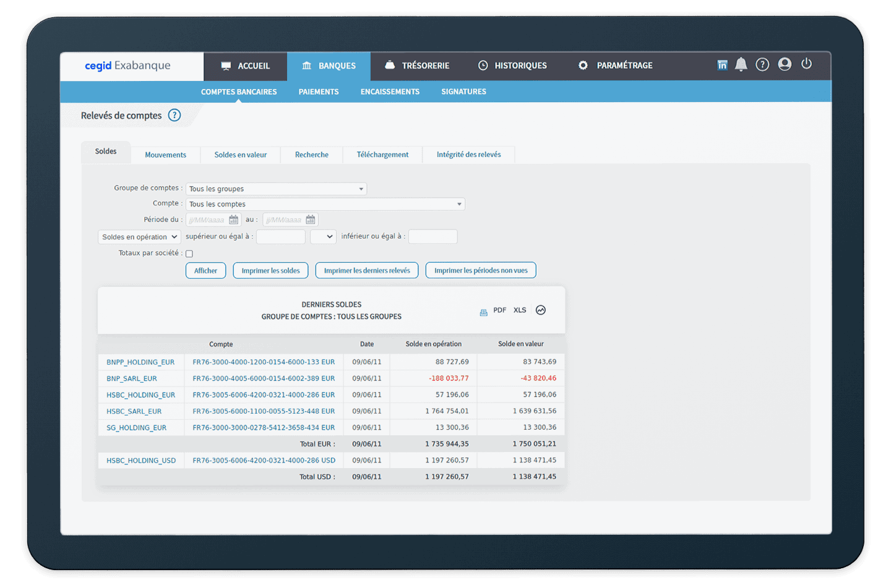The height and width of the screenshot is (588, 891).
Task: Open user profile account icon
Action: point(785,64)
